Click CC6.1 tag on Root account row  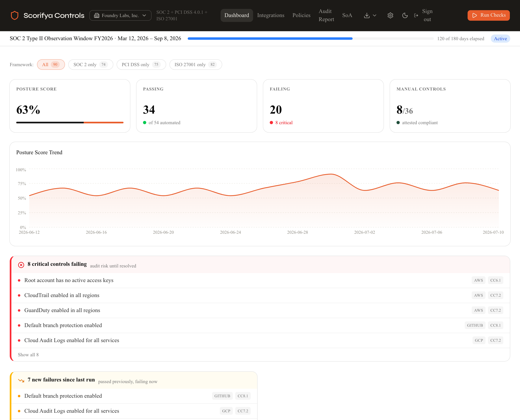coord(495,280)
